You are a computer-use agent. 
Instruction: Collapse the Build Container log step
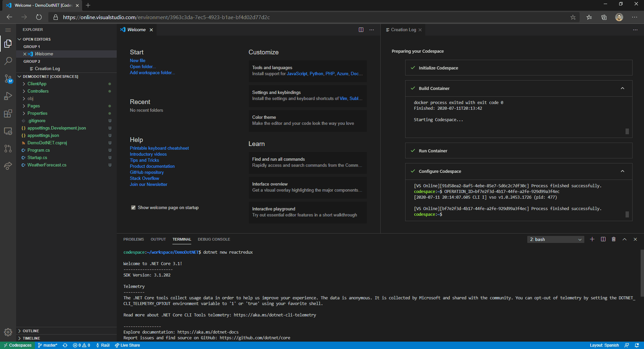(x=623, y=89)
